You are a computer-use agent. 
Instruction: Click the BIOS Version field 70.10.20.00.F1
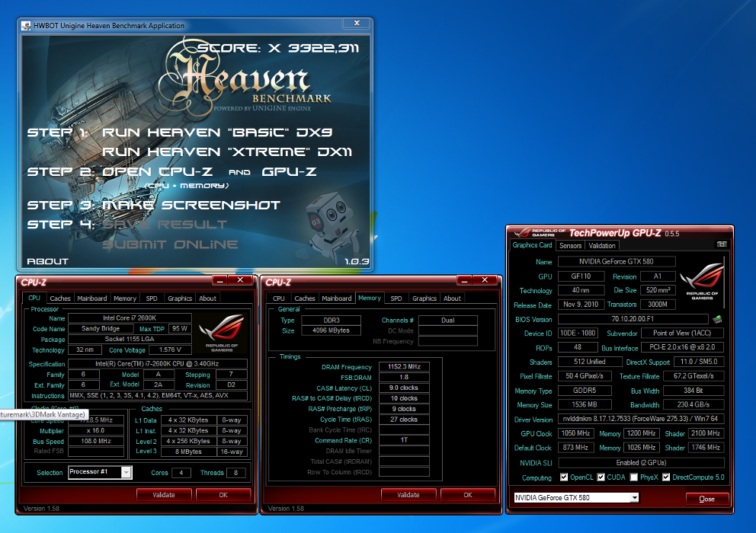tap(633, 319)
